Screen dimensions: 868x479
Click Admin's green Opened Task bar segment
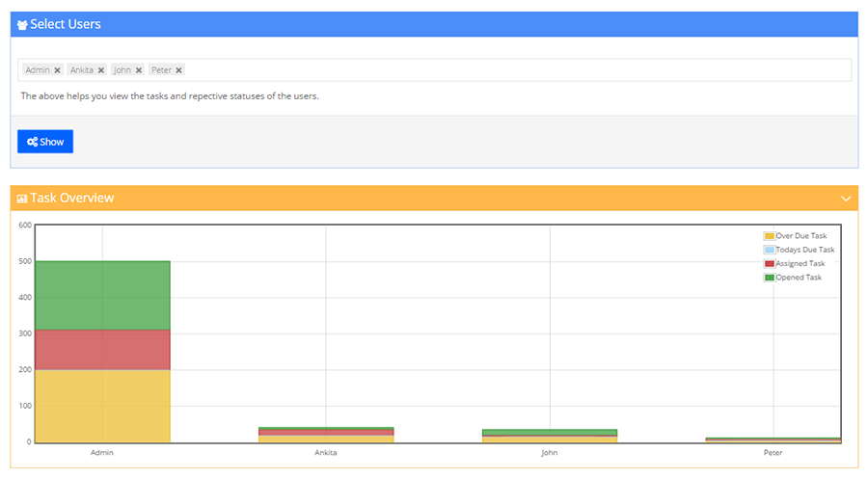pos(102,295)
